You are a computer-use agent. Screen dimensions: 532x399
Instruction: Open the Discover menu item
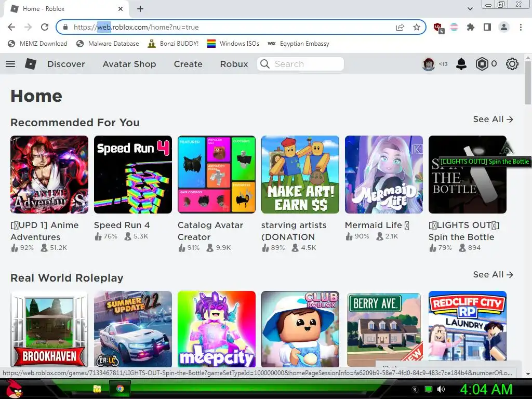coord(66,64)
